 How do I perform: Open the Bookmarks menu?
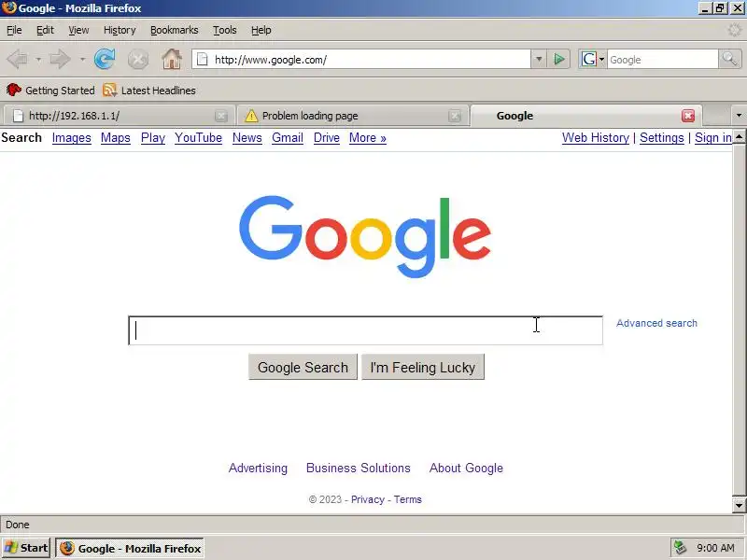(x=175, y=30)
